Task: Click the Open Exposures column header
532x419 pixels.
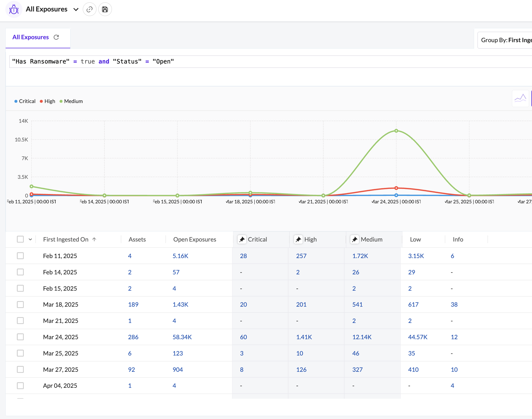Action: [x=195, y=239]
